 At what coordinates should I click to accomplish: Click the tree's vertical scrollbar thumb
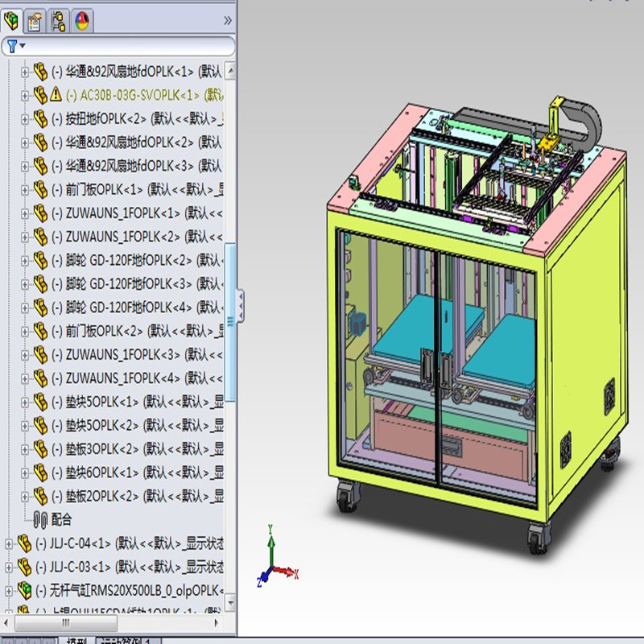(230, 321)
